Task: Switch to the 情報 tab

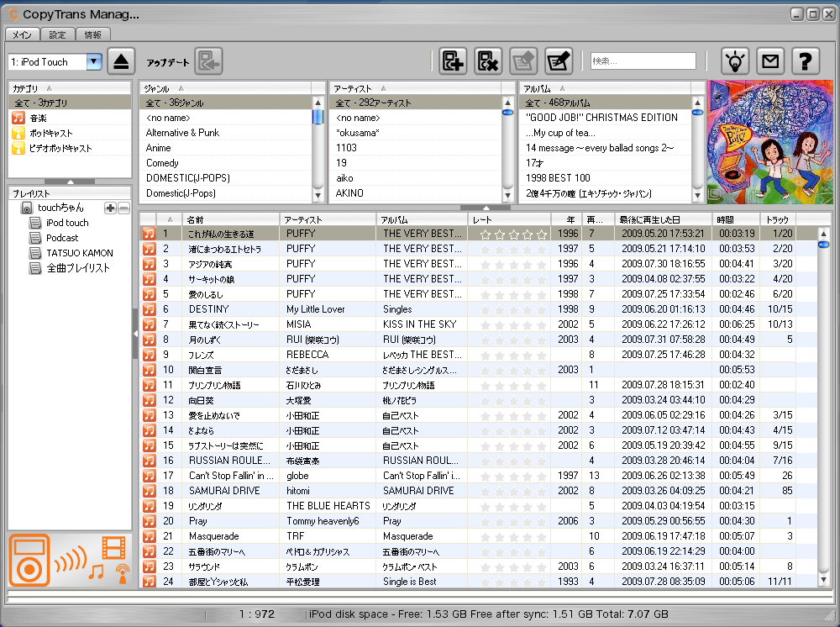Action: coord(92,34)
